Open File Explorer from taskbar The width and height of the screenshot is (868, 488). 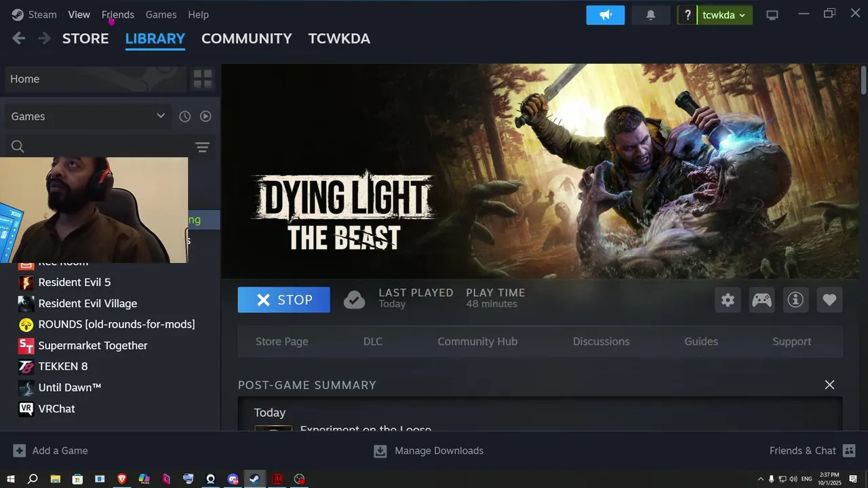(x=55, y=479)
